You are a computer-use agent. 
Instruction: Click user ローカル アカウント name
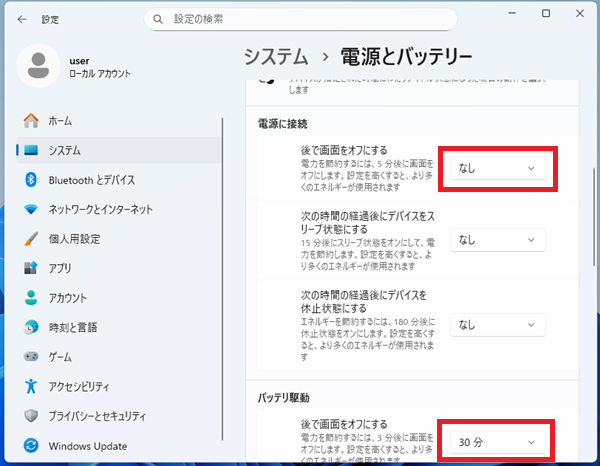pyautogui.click(x=99, y=67)
